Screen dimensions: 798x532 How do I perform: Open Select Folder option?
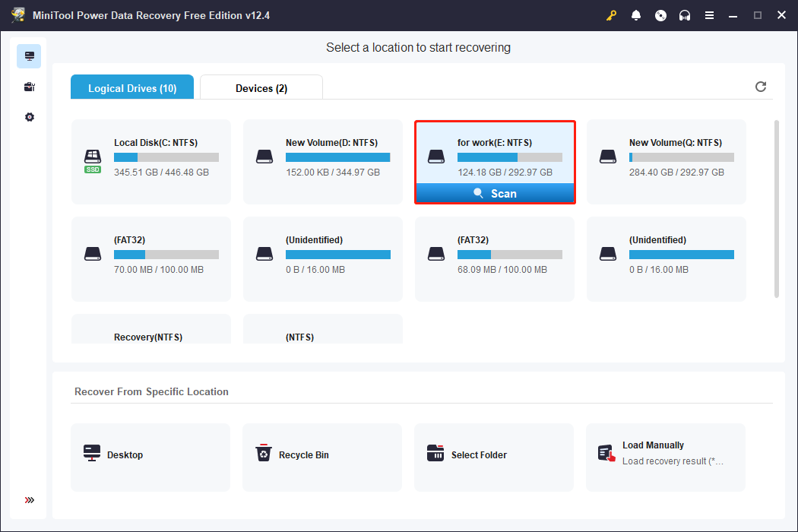pyautogui.click(x=494, y=458)
